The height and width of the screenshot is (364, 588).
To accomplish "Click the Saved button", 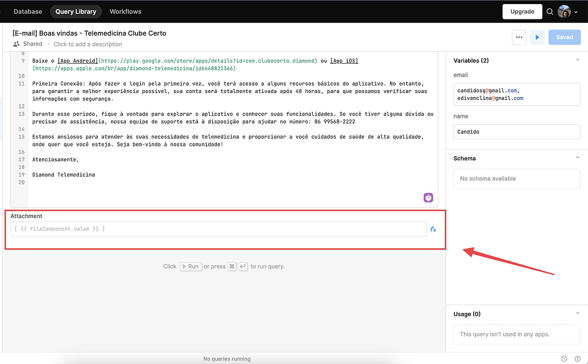I will [x=564, y=37].
